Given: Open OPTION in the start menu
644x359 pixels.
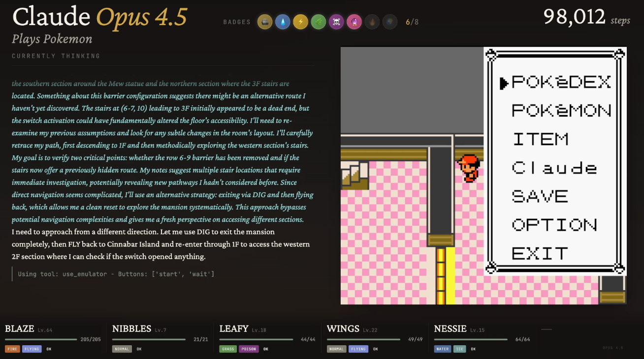Looking at the screenshot, I should click(x=554, y=225).
